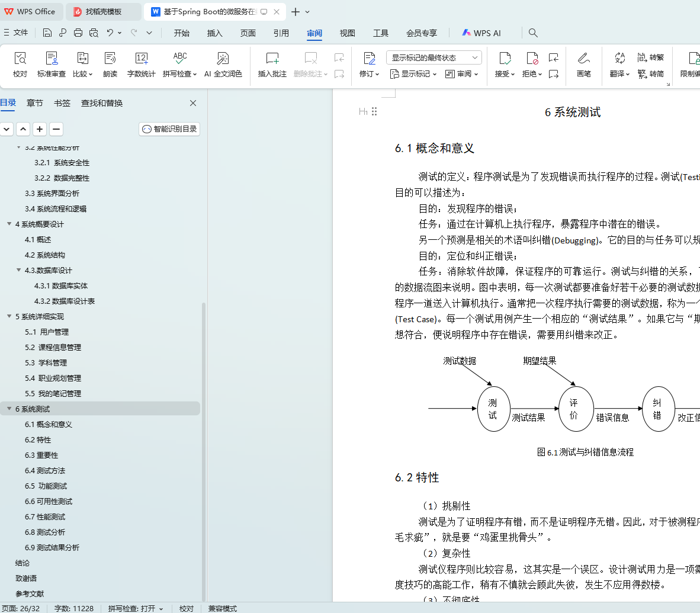This screenshot has height=613, width=700.
Task: Open the 审阅 pane dropdown in ribbon
Action: pyautogui.click(x=462, y=73)
